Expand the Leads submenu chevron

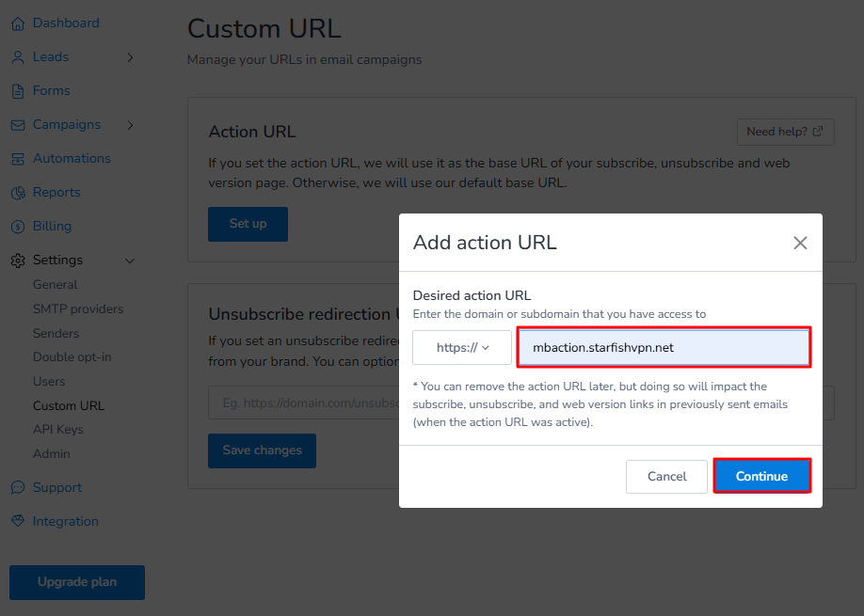130,57
